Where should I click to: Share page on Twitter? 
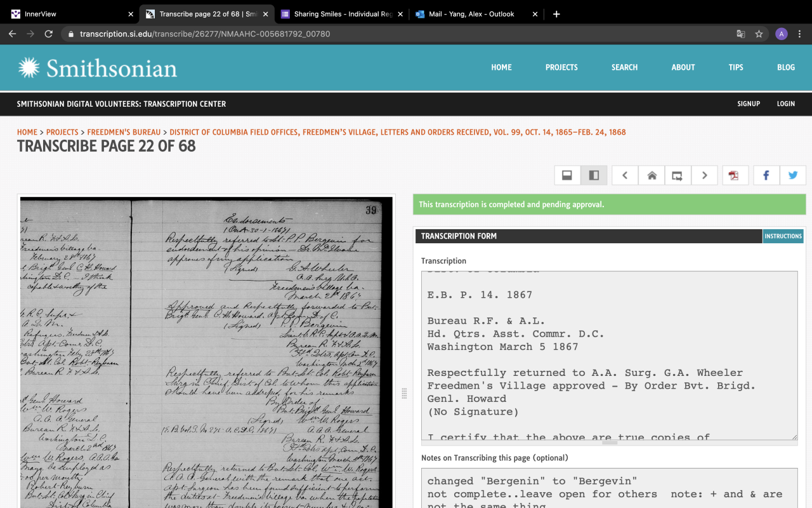pyautogui.click(x=793, y=175)
